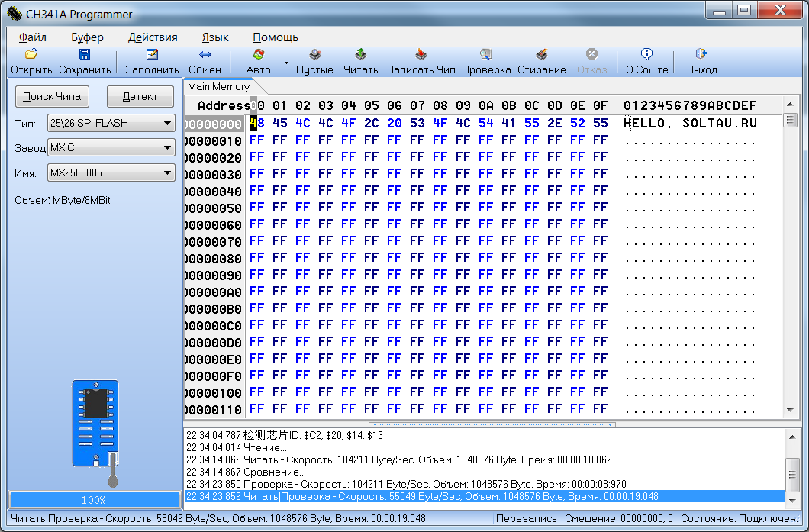Click the Записать Чип (Write Chip) icon
Viewport: 809px width, 532px height.
421,55
